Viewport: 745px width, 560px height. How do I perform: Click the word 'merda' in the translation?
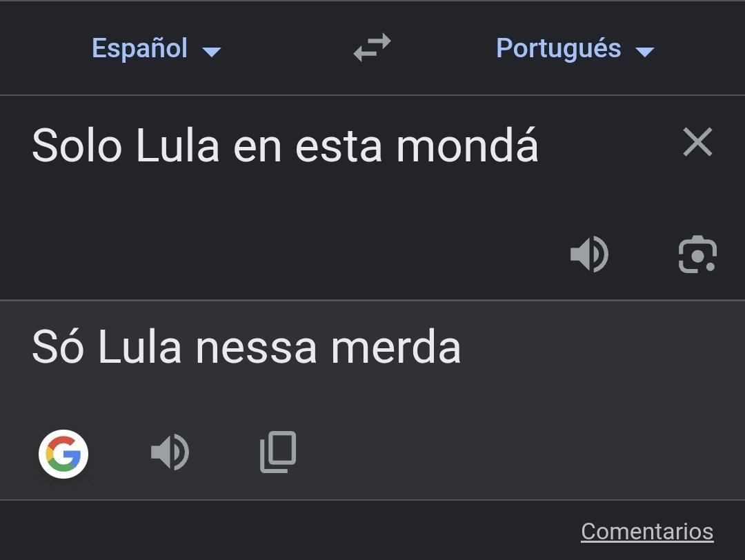[x=396, y=347]
